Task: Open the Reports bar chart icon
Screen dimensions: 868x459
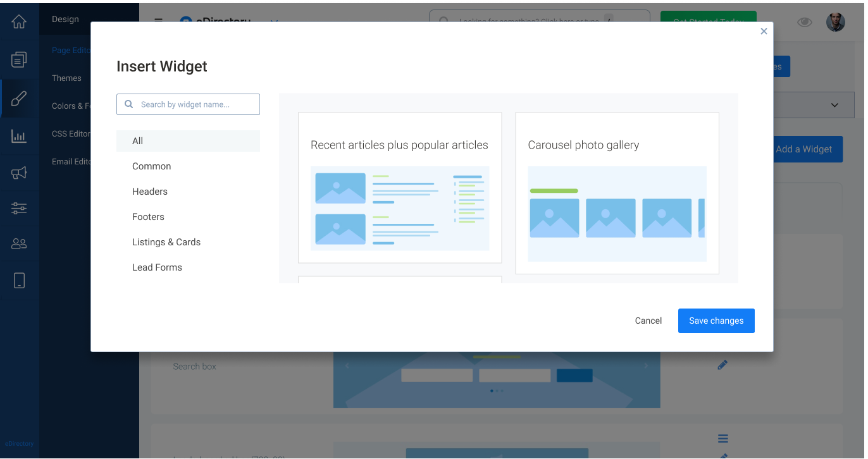Action: (x=19, y=136)
